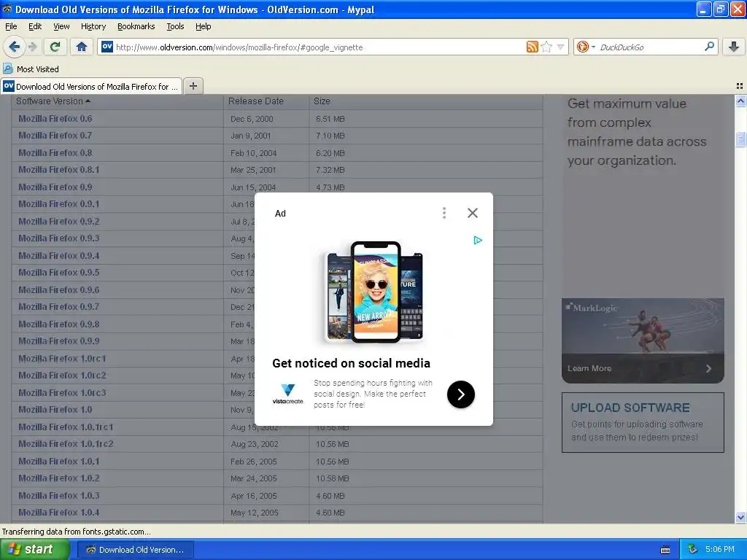The height and width of the screenshot is (560, 747).
Task: Open the Mozilla Firefox 0.9.4 link
Action: coord(58,255)
